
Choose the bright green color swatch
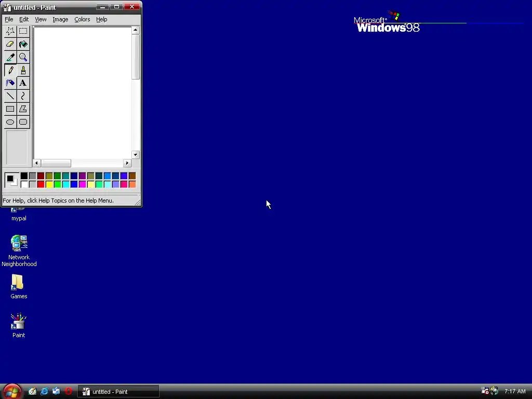(57, 184)
